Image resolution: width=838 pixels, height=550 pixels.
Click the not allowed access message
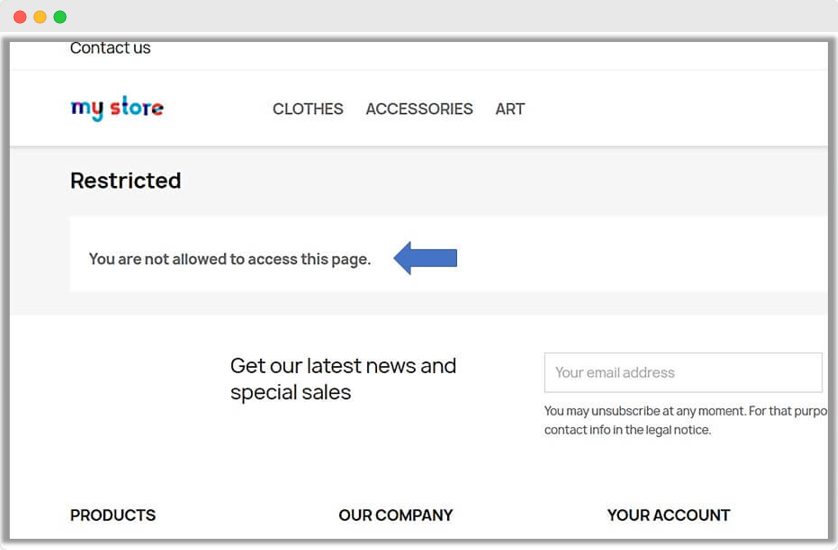(x=230, y=259)
